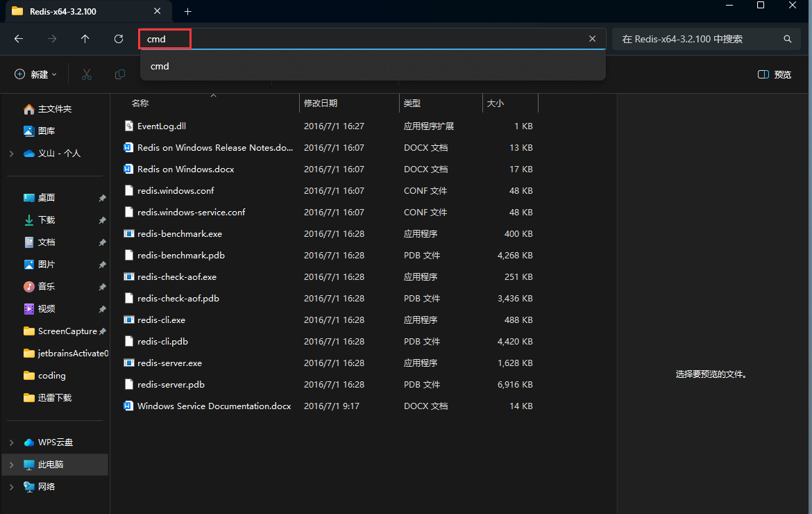Close the Redis-x64-3.2.100 tab
The height and width of the screenshot is (514, 812).
[158, 11]
